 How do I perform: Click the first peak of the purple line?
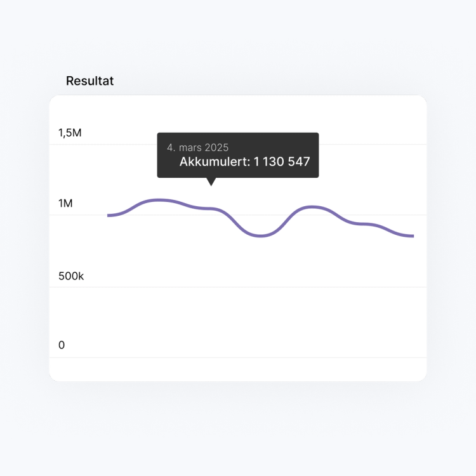(x=157, y=200)
